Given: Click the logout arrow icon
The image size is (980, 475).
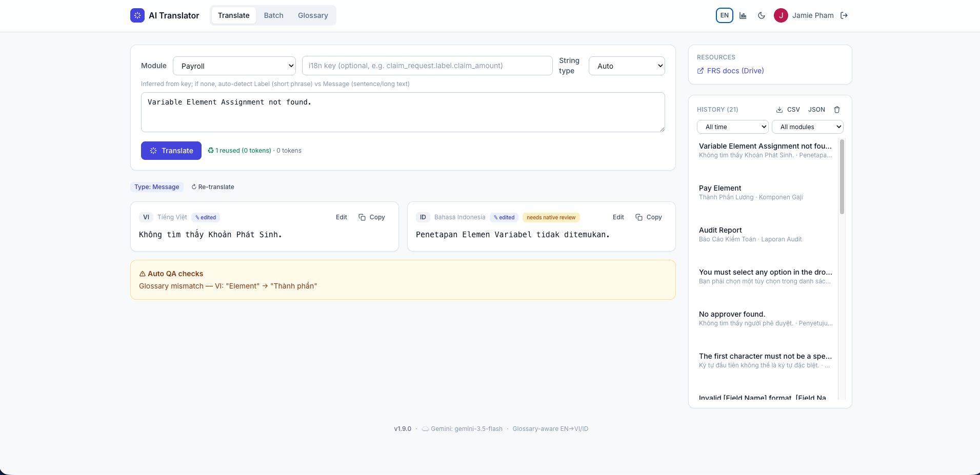Looking at the screenshot, I should [844, 15].
